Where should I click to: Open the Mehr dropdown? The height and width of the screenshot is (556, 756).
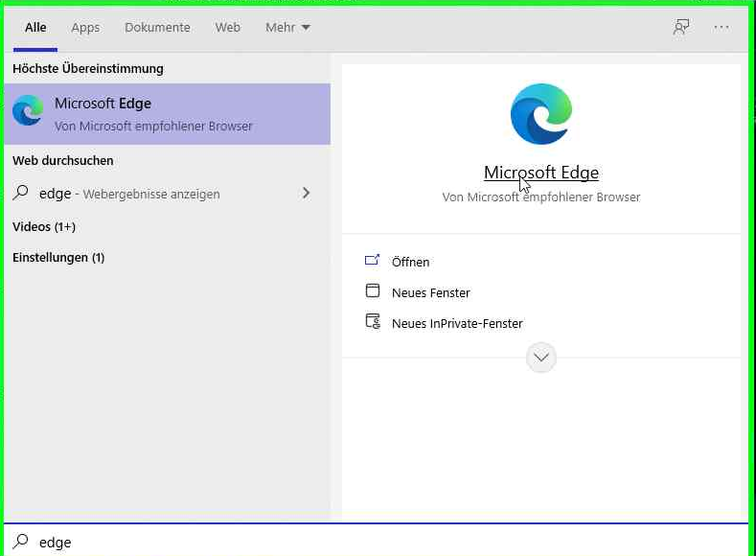[x=287, y=28]
